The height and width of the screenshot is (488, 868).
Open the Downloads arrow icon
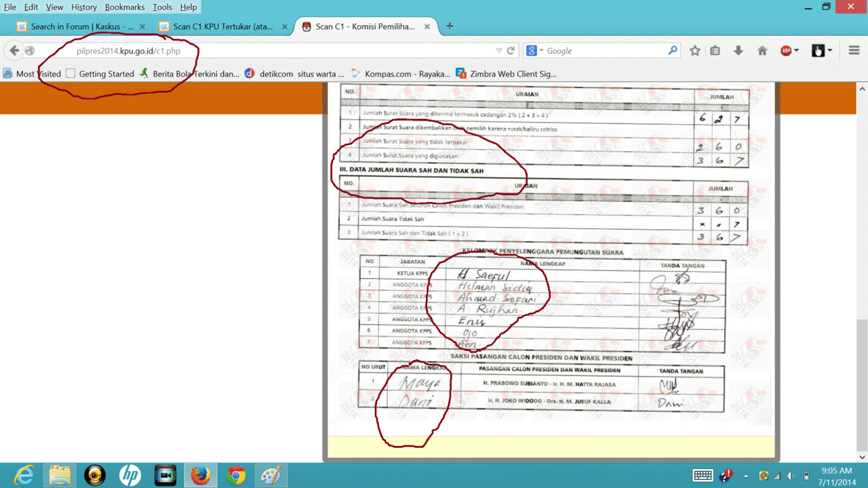click(x=738, y=51)
